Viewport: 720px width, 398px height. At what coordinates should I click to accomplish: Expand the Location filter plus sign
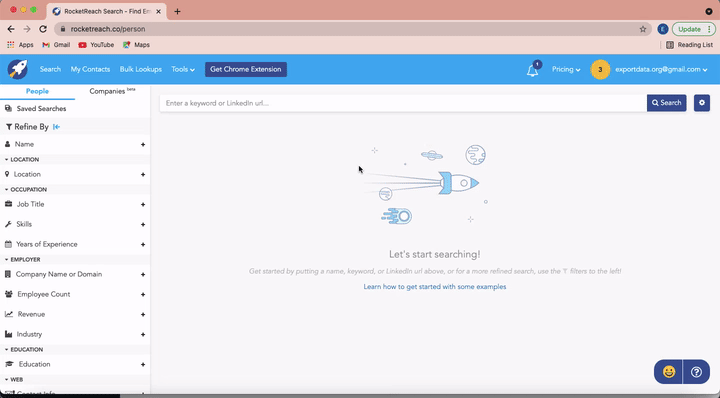tap(143, 174)
